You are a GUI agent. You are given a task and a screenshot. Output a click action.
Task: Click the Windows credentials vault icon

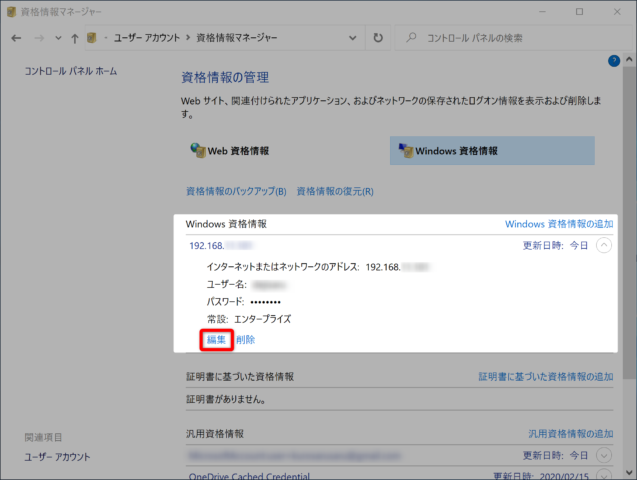[405, 150]
